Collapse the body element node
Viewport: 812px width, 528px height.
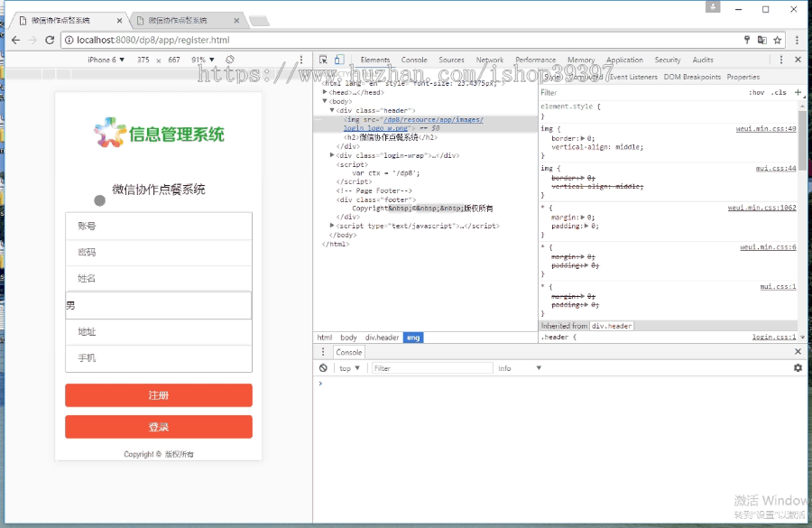click(325, 102)
